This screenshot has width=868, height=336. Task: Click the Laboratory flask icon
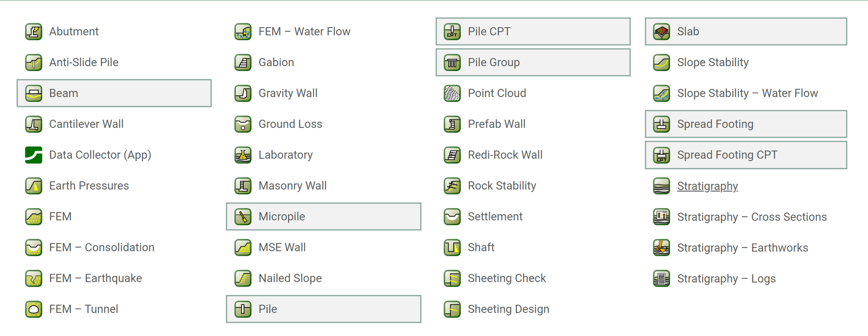[x=243, y=155]
